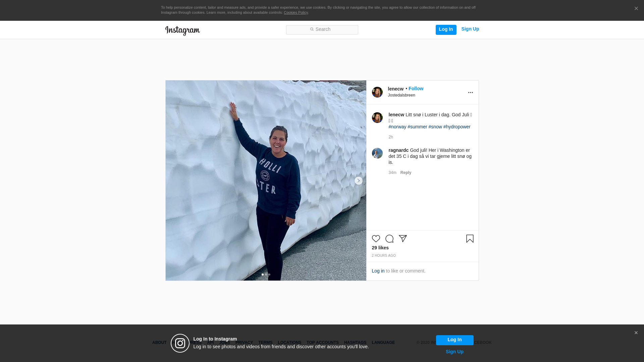Click Sign Up in the header
Viewport: 644px width, 362px height.
470,29
